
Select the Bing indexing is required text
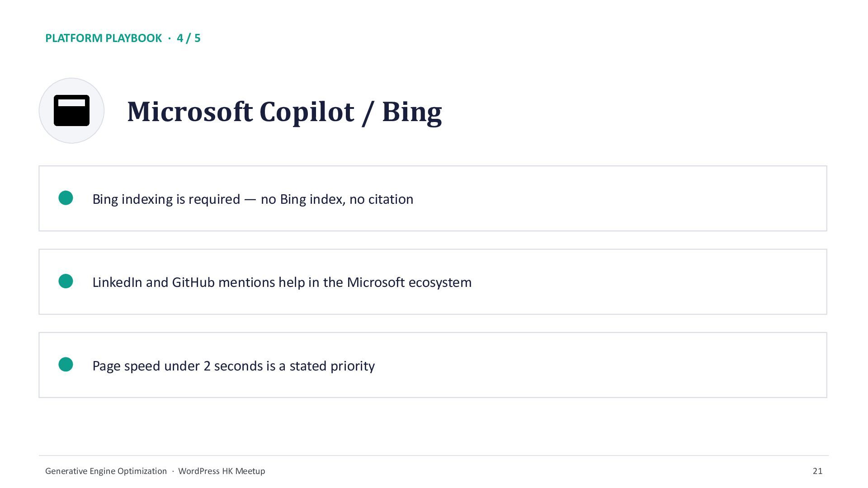253,199
